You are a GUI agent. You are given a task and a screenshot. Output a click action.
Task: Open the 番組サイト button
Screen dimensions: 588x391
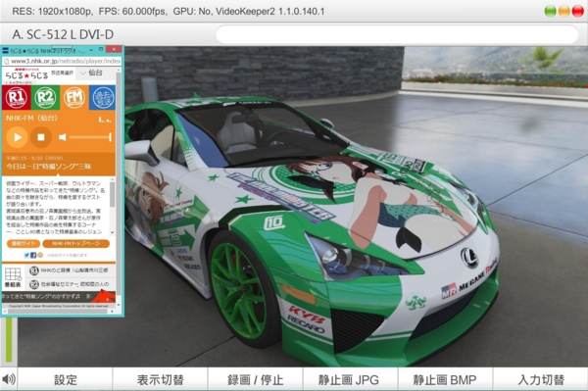coord(24,244)
